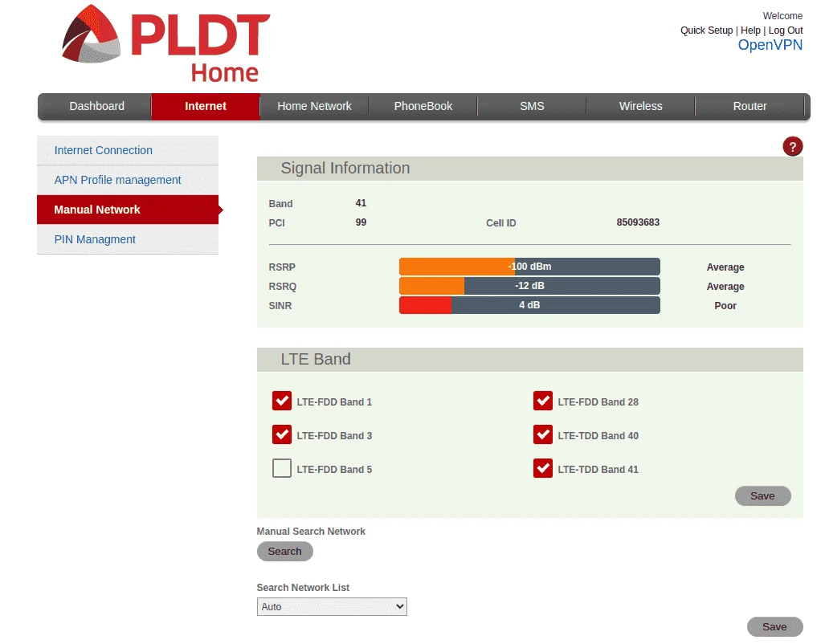Click the SINR signal bar
This screenshot has height=644, width=821.
[529, 305]
